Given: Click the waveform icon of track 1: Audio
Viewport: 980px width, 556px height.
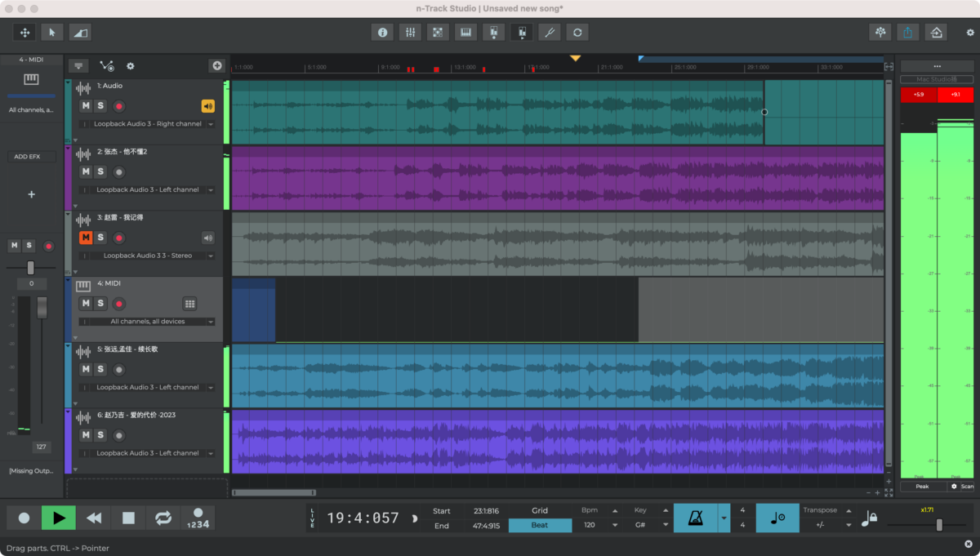Looking at the screenshot, I should 83,88.
